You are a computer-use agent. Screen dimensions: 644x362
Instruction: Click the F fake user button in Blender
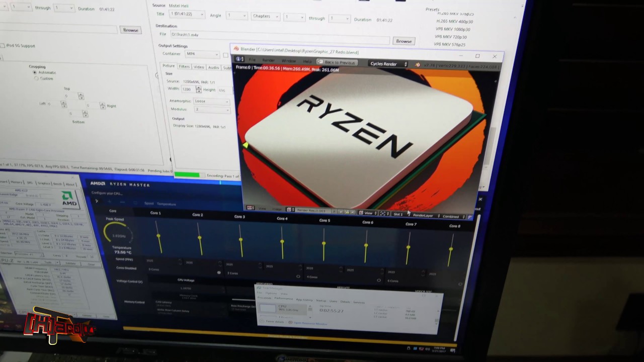pos(334,211)
